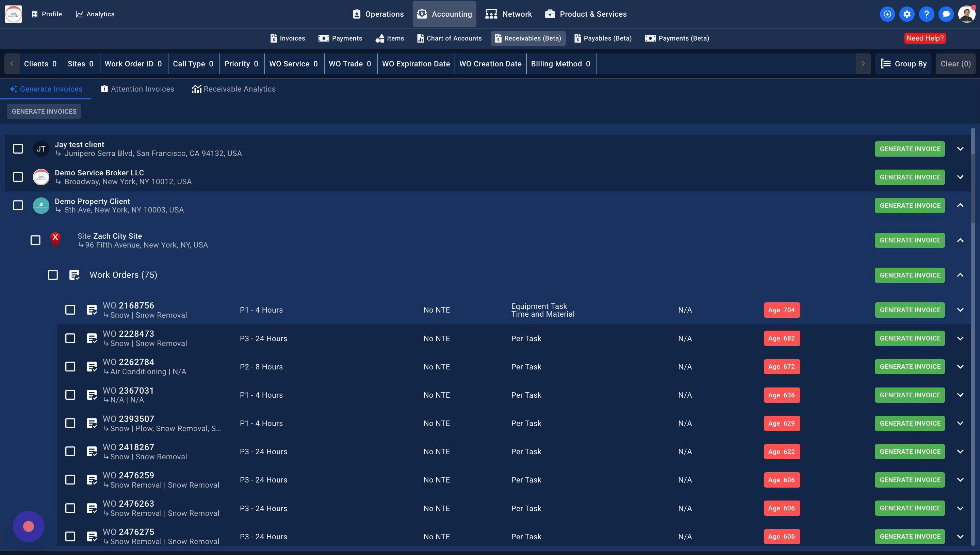Click the settings gear icon
Image resolution: width=980 pixels, height=555 pixels.
click(907, 14)
